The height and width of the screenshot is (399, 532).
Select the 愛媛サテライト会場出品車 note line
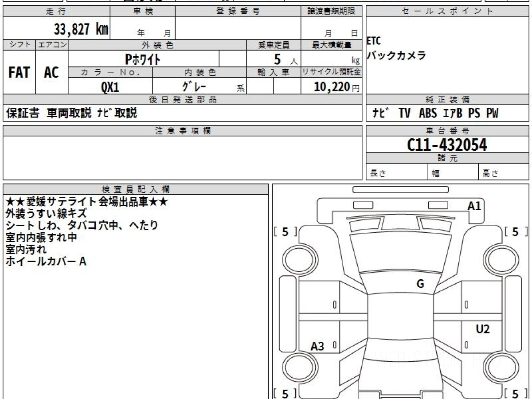(87, 202)
